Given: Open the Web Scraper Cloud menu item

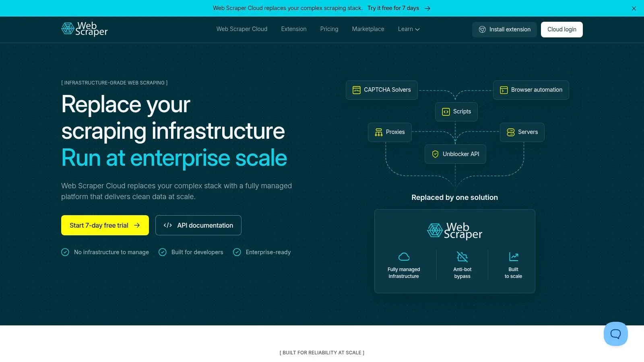Looking at the screenshot, I should click(242, 29).
